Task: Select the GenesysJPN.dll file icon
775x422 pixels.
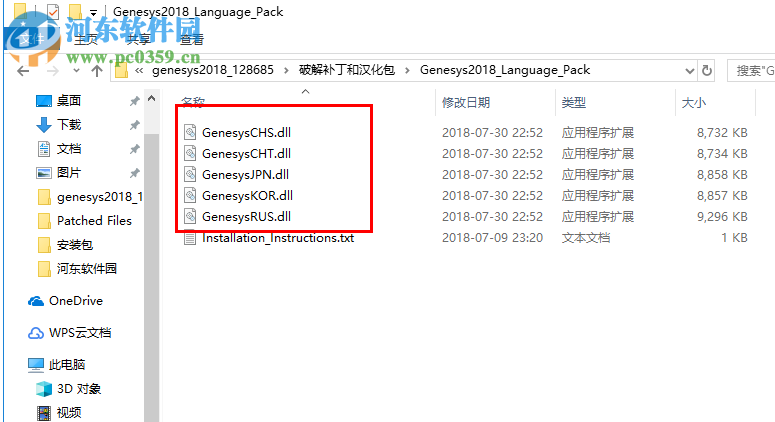Action: point(190,174)
